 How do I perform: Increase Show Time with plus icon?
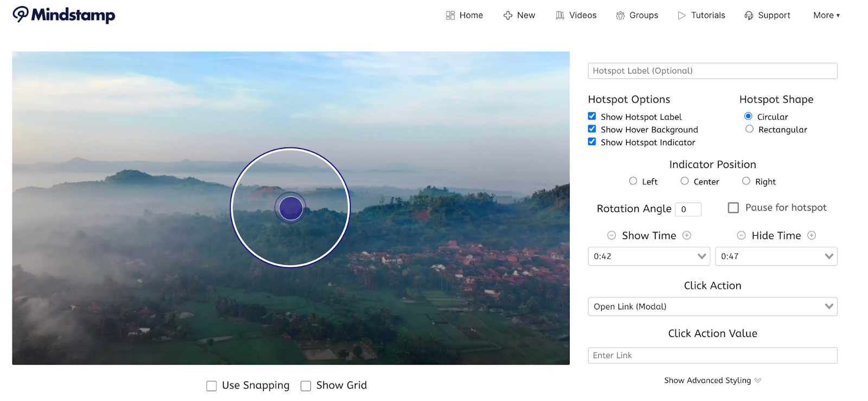pyautogui.click(x=687, y=235)
